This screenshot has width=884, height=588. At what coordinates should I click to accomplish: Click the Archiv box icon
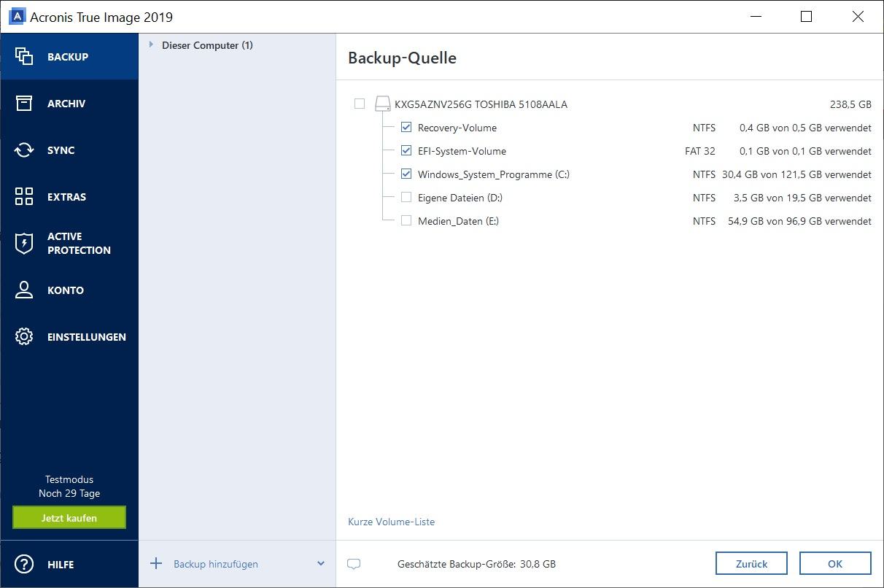click(x=24, y=103)
